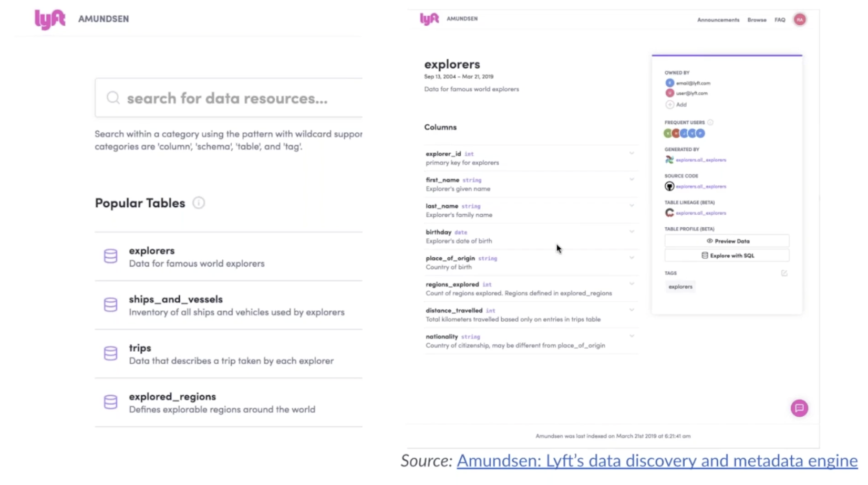Click the explorers tag chip
Image resolution: width=868 pixels, height=485 pixels.
[x=680, y=287]
